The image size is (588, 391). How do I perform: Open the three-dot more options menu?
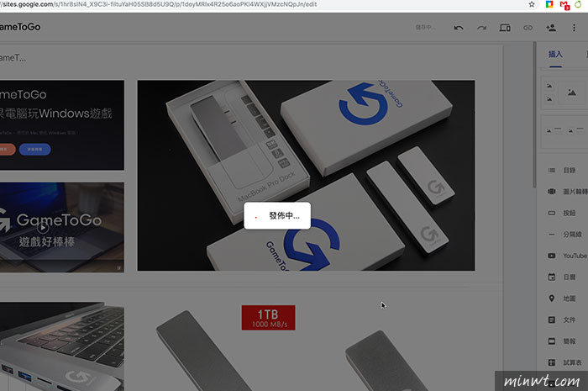(x=574, y=28)
